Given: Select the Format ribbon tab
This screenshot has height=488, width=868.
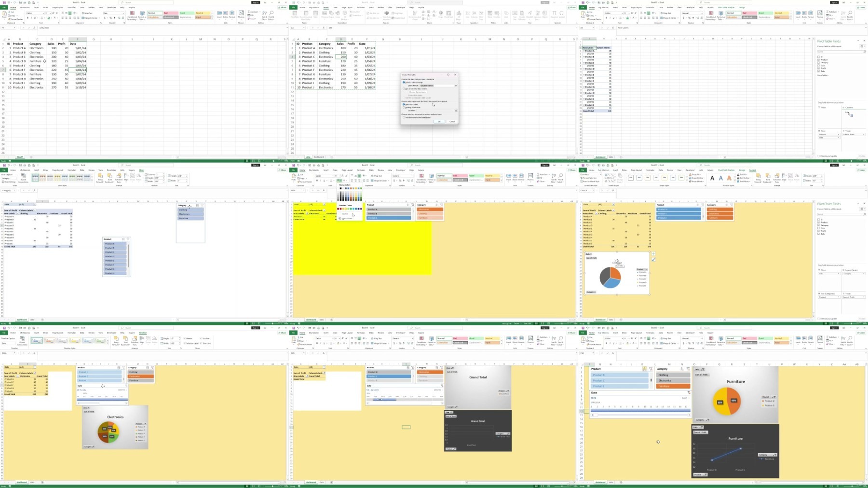Looking at the screenshot, I should [x=752, y=170].
